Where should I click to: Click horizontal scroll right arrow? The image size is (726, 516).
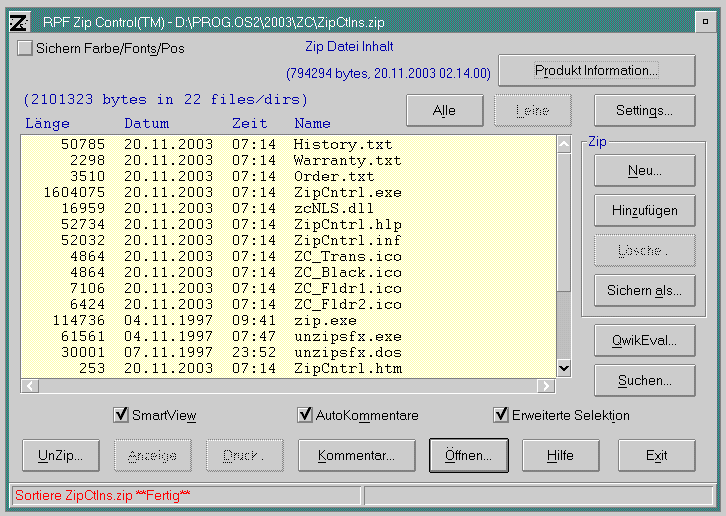(x=546, y=386)
